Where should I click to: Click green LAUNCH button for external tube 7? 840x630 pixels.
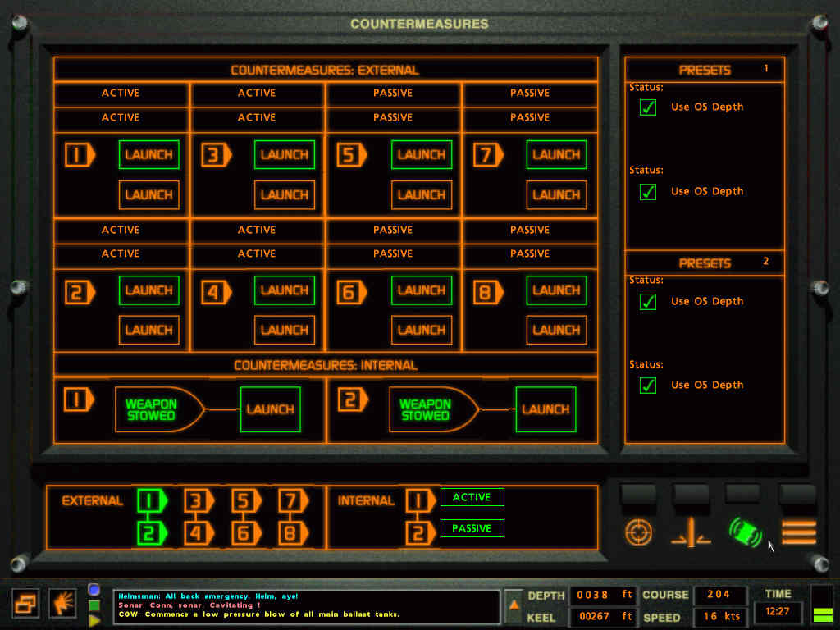[x=557, y=155]
